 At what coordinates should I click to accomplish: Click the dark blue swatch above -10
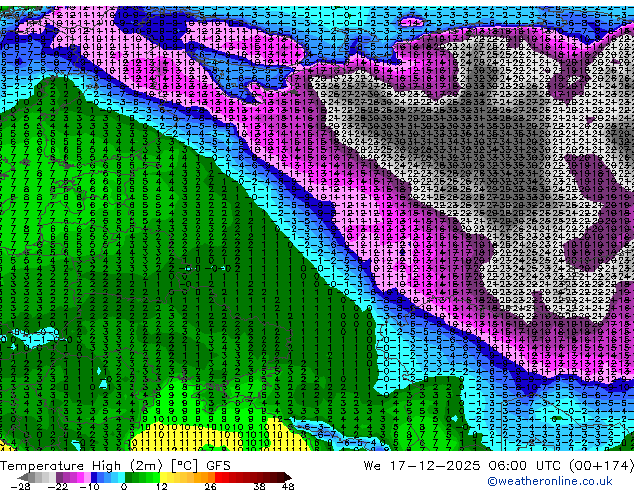94,477
